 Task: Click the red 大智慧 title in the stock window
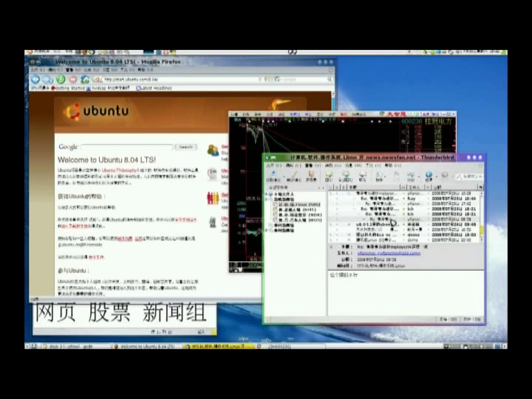coord(396,114)
